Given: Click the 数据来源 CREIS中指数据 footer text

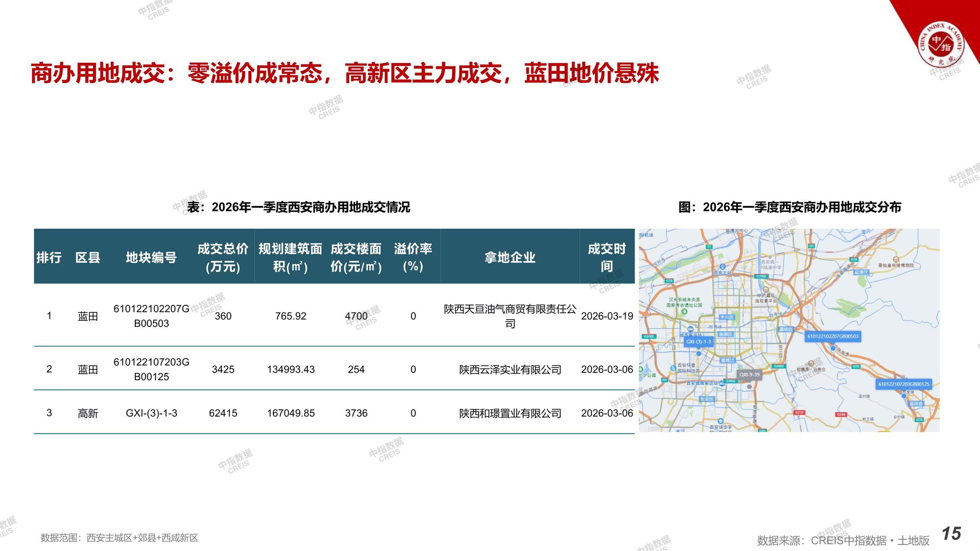Looking at the screenshot, I should click(843, 540).
